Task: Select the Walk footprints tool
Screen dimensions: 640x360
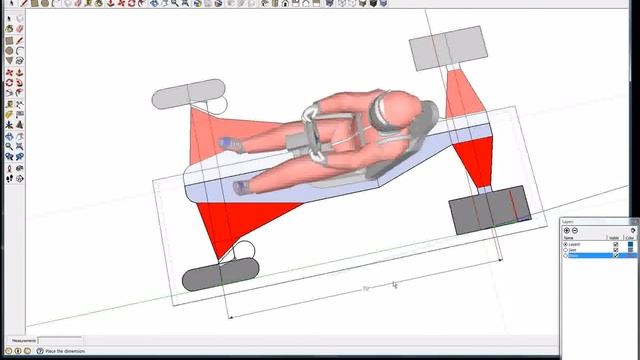Action: [x=9, y=179]
